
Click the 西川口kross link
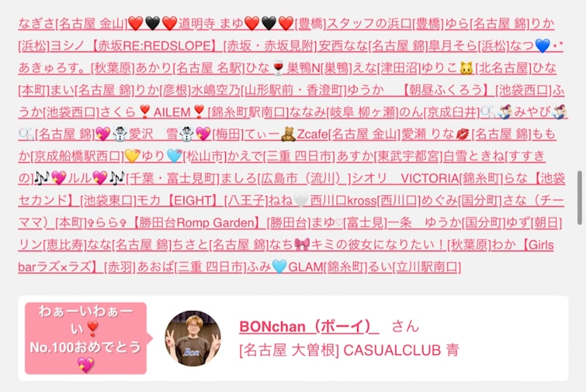click(343, 201)
